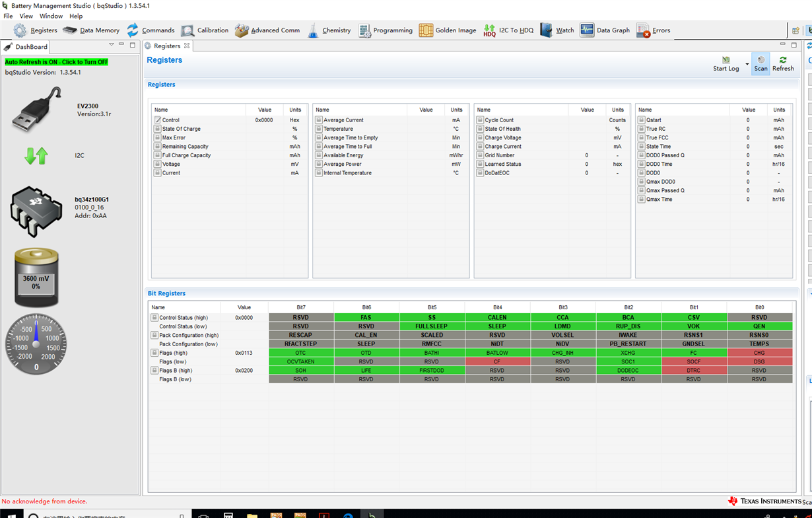The width and height of the screenshot is (812, 518).
Task: Minimize the Registers view panel
Action: coord(783,45)
